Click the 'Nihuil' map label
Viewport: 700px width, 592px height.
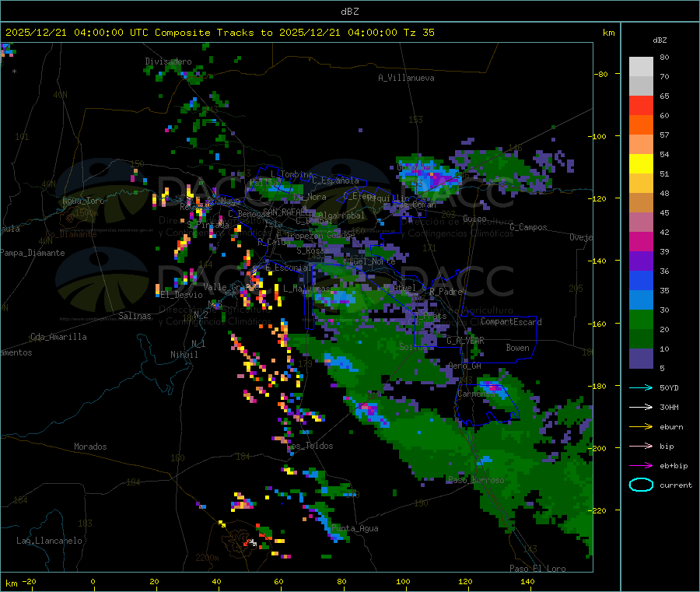click(184, 355)
